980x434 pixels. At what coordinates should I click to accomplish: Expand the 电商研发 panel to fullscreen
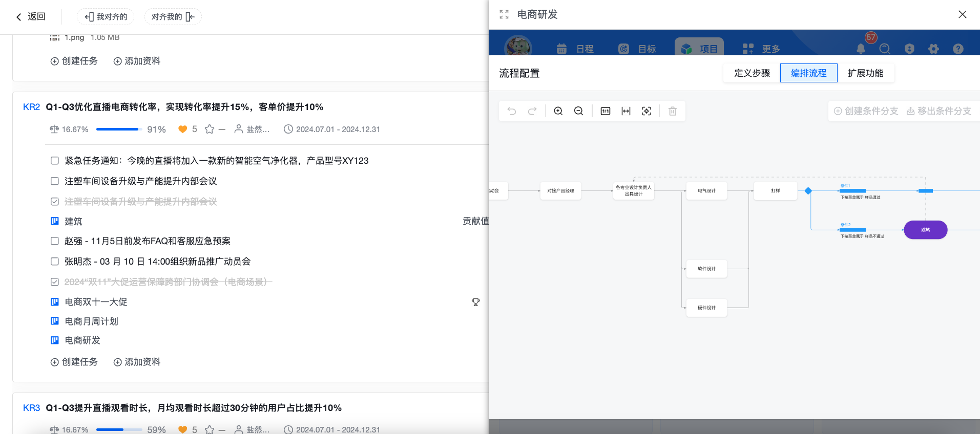(504, 14)
